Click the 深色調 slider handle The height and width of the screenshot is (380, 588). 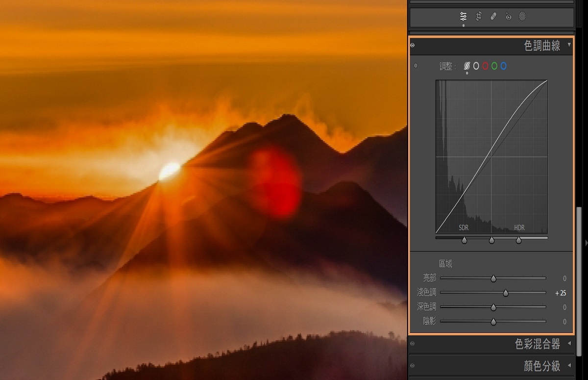(x=493, y=307)
